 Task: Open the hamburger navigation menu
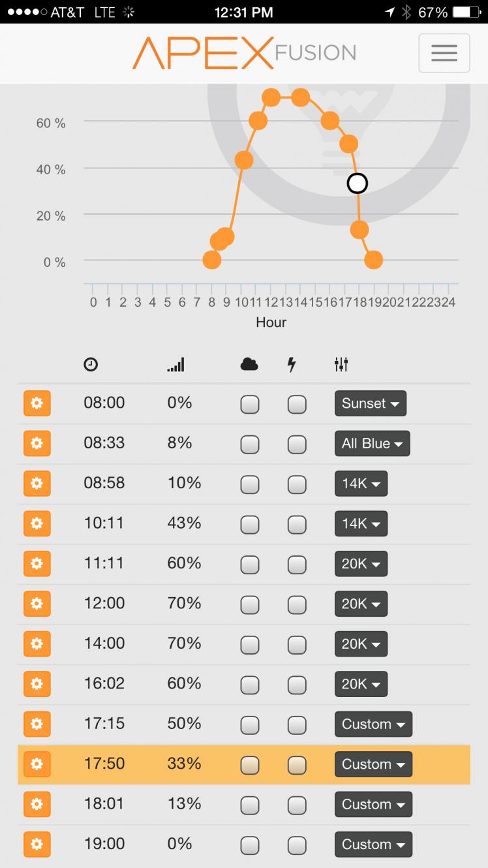point(444,53)
